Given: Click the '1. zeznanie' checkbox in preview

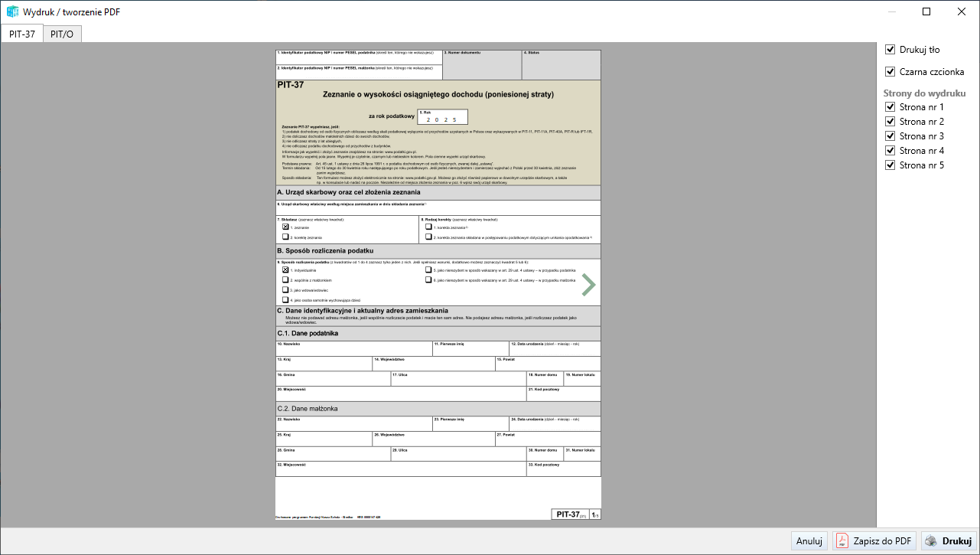Looking at the screenshot, I should click(x=285, y=227).
